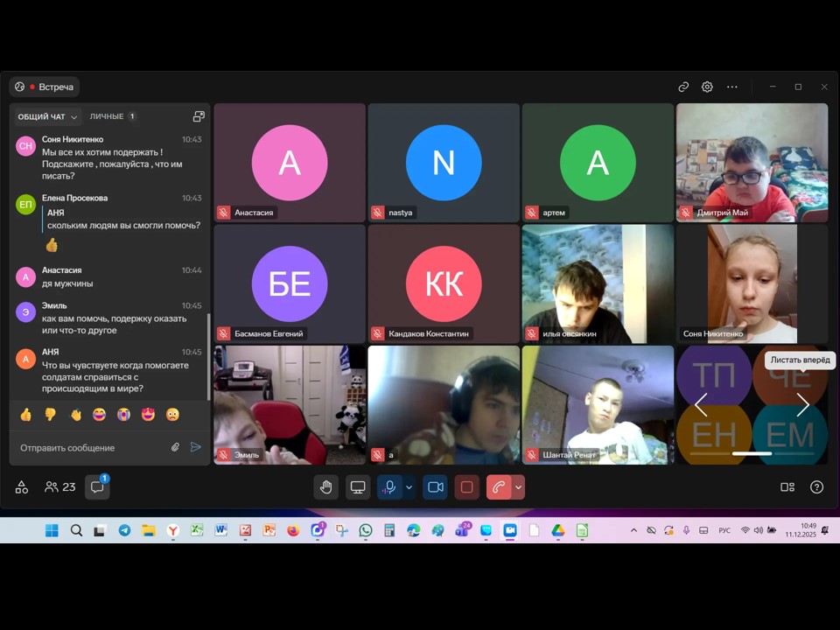Screen dimensions: 840x630
Task: Raise hand in the meeting toolbar
Action: point(325,487)
